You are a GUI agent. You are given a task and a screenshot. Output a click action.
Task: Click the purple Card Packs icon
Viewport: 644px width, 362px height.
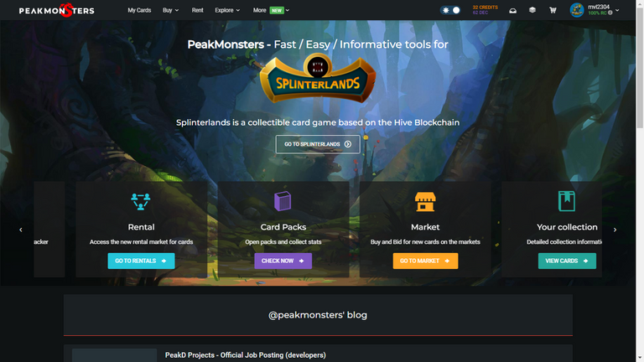pos(283,201)
